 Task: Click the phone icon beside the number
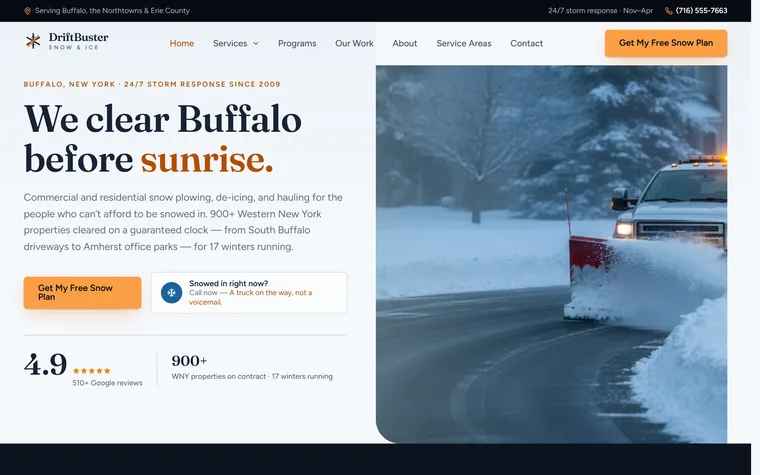click(x=668, y=11)
